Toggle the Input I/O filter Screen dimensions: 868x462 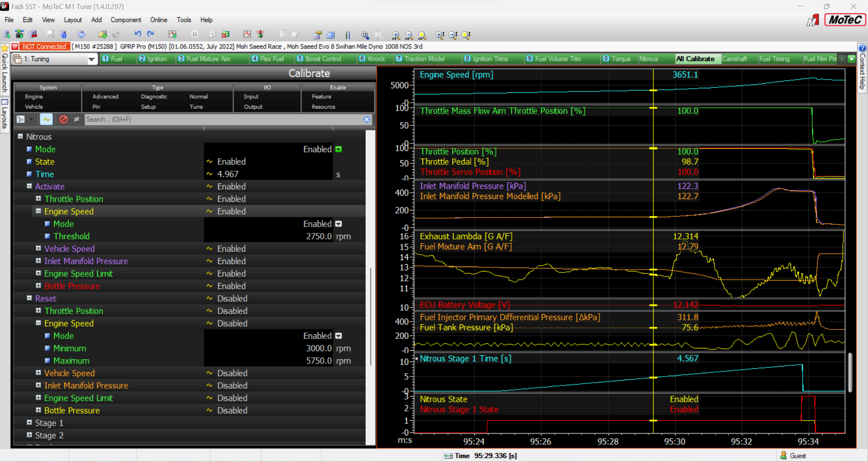[251, 97]
